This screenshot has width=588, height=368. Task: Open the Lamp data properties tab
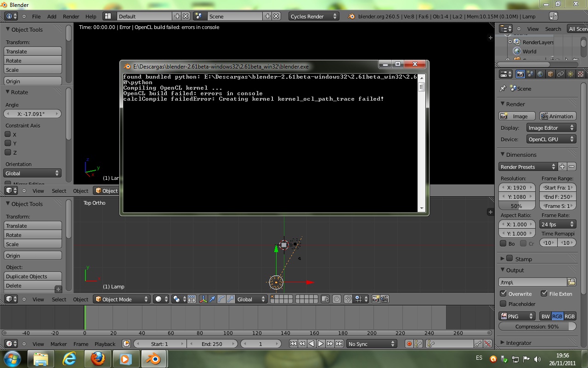pyautogui.click(x=571, y=74)
